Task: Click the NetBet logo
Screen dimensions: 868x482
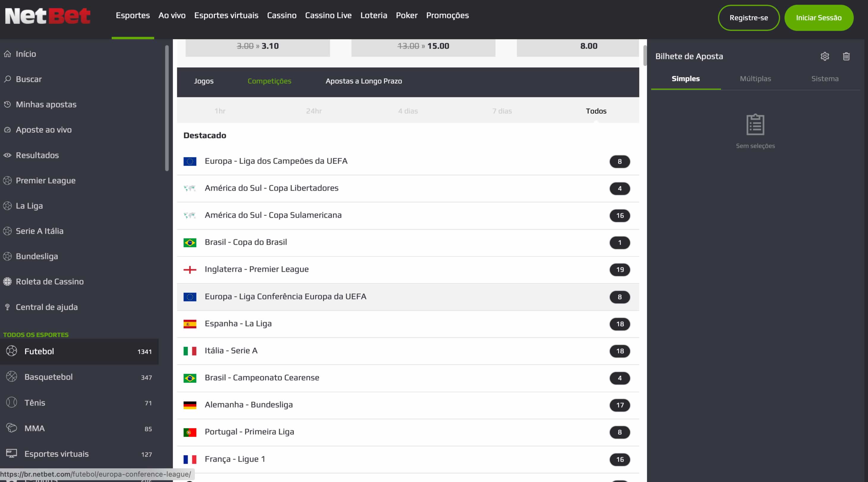Action: pyautogui.click(x=48, y=16)
